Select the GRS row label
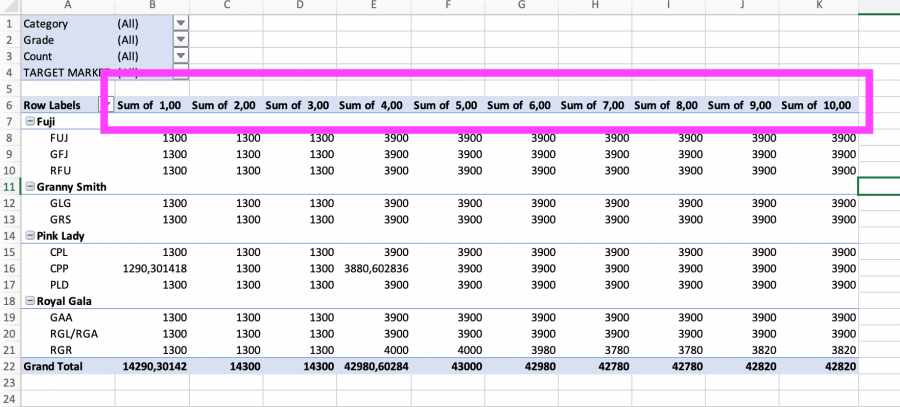Viewport: 900px width, 407px height. [60, 219]
